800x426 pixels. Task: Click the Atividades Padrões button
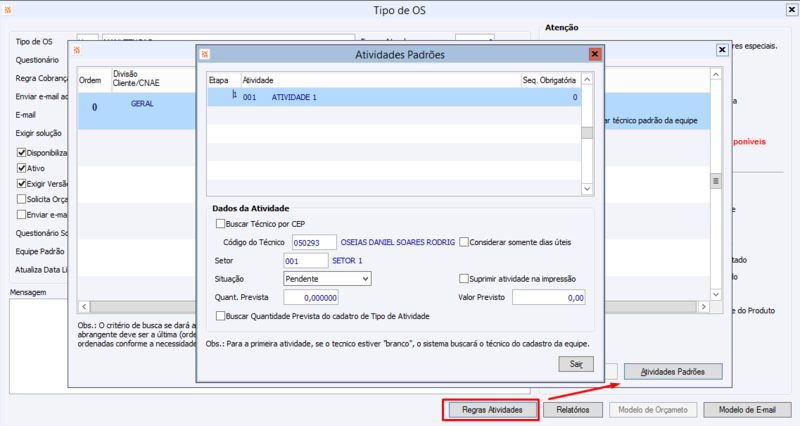[x=673, y=372]
